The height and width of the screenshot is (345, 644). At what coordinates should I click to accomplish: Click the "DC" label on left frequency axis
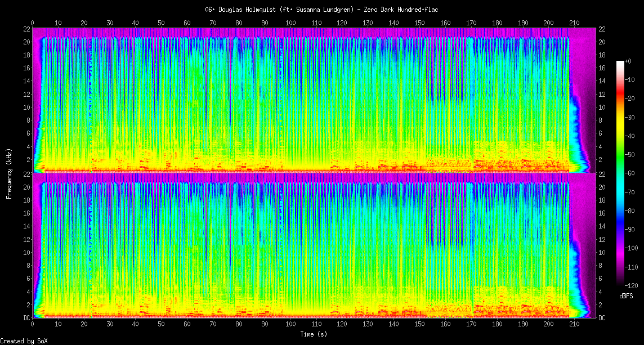(26, 317)
